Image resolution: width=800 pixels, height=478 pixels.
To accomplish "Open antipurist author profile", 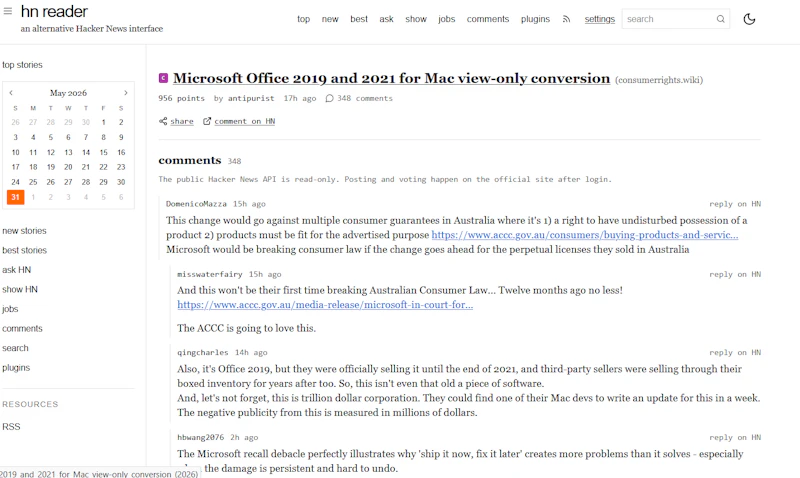I will click(251, 98).
